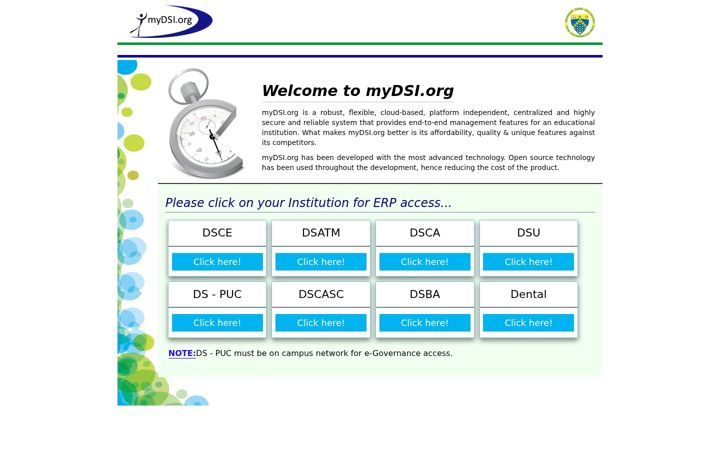The height and width of the screenshot is (450, 720).
Task: Open DSCE ERP via Click here button
Action: pyautogui.click(x=217, y=262)
